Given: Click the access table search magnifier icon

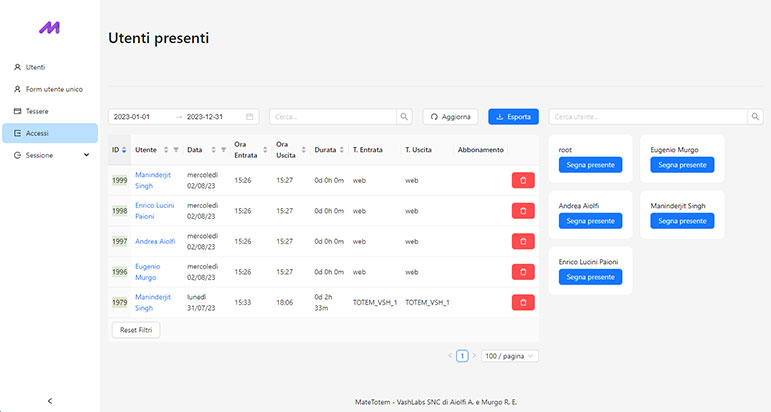Looking at the screenshot, I should 405,117.
